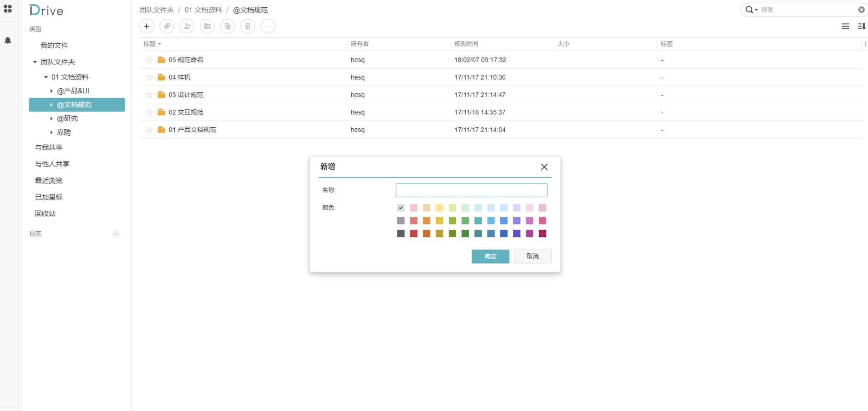The width and height of the screenshot is (868, 411).
Task: Click the trash delete toolbar icon
Action: tap(248, 26)
